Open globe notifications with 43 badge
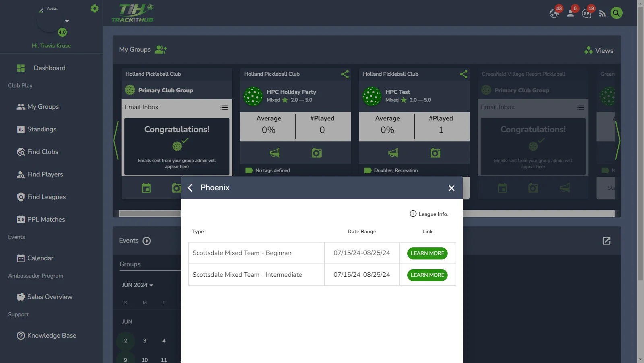This screenshot has width=644, height=363. pos(554,13)
